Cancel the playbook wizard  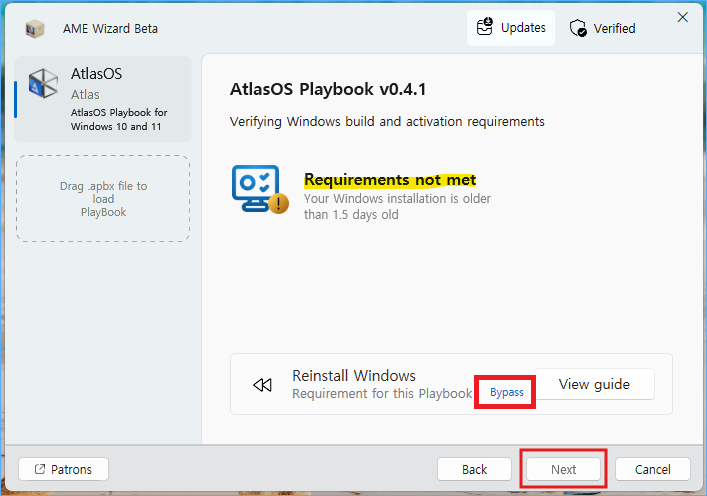(x=652, y=469)
